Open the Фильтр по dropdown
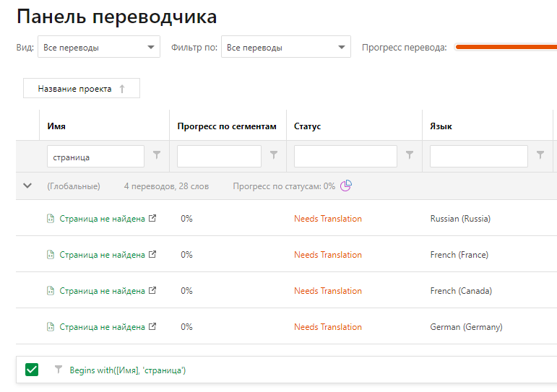Screen dimensions: 557x392 tap(285, 48)
